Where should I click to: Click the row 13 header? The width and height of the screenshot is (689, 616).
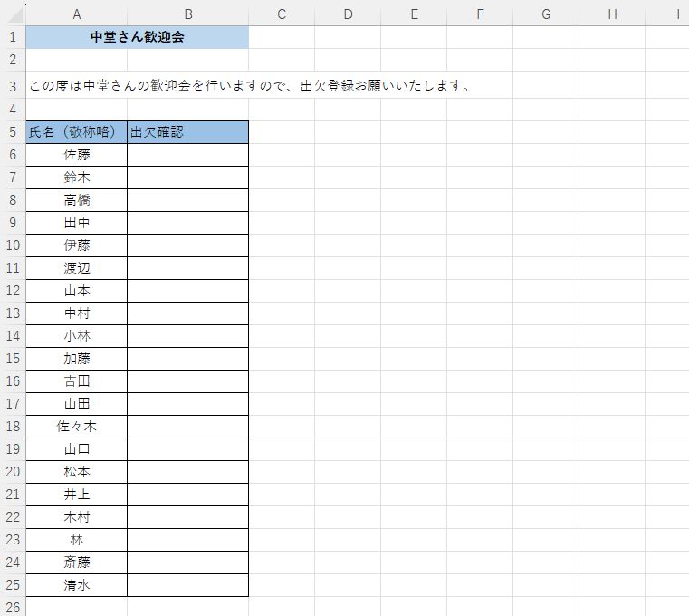pos(13,313)
